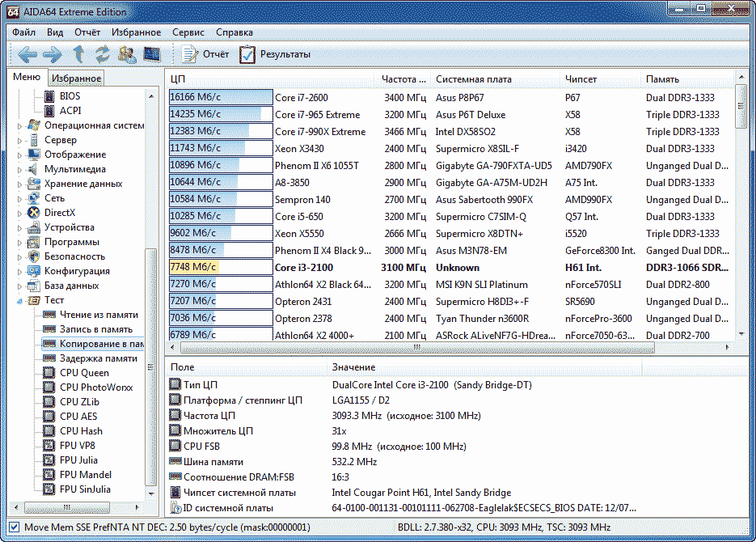Image resolution: width=756 pixels, height=542 pixels.
Task: Expand the Сеть tree node
Action: click(x=19, y=198)
